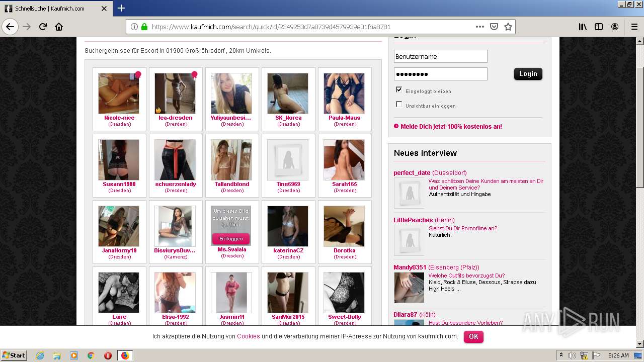Open Melde Dich jetzt 100% kostenlos an link

(451, 127)
